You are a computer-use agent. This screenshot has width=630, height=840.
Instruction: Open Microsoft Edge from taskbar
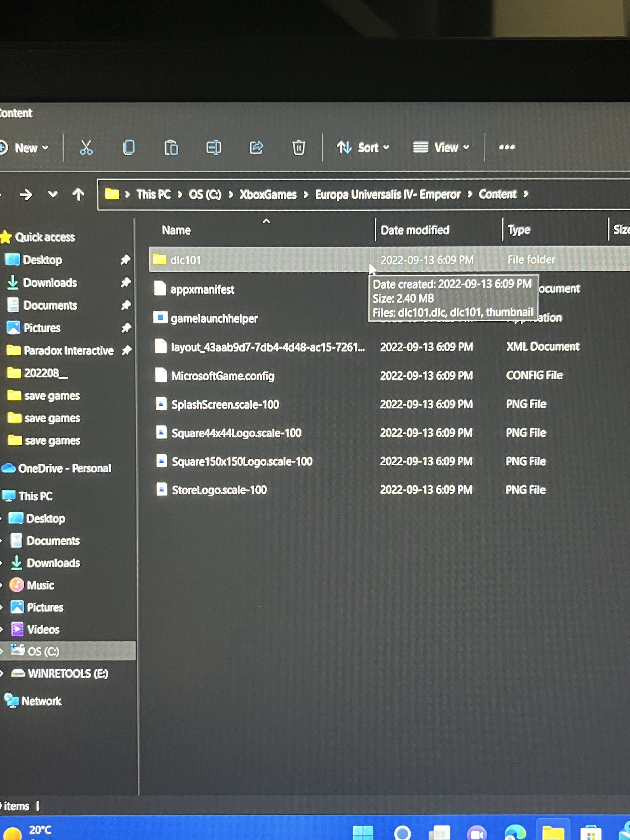tap(515, 832)
